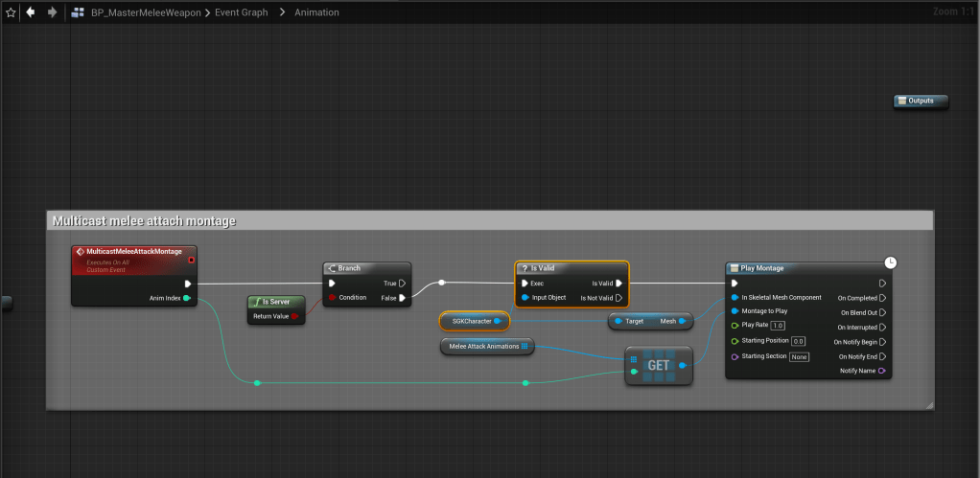Navigate forward with the right arrow
980x478 pixels.
51,12
